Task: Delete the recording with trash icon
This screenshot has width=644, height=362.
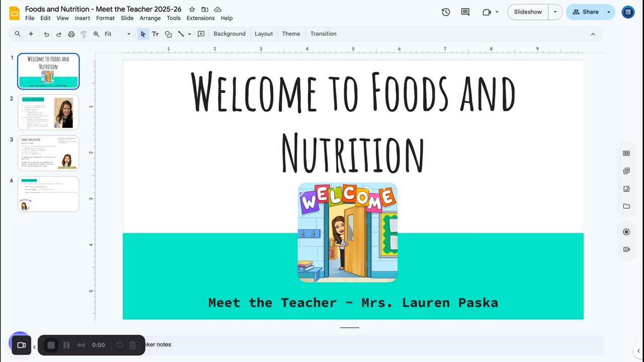Action: [133, 345]
